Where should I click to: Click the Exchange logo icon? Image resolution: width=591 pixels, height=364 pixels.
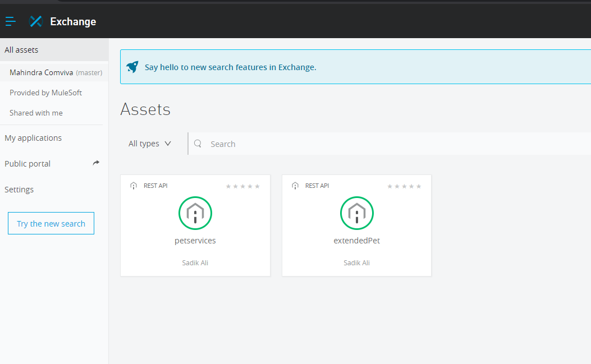pyautogui.click(x=36, y=21)
